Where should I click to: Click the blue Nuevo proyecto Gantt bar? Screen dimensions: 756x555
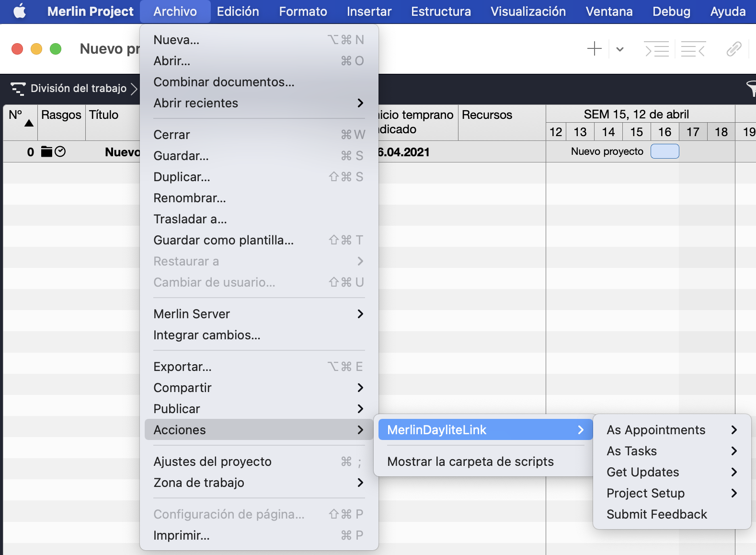[664, 151]
